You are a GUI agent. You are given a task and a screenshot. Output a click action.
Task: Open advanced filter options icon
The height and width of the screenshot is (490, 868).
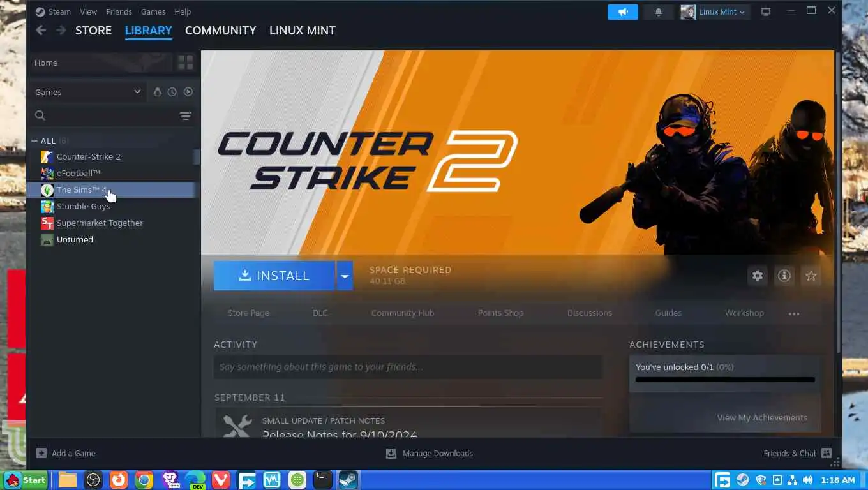185,115
